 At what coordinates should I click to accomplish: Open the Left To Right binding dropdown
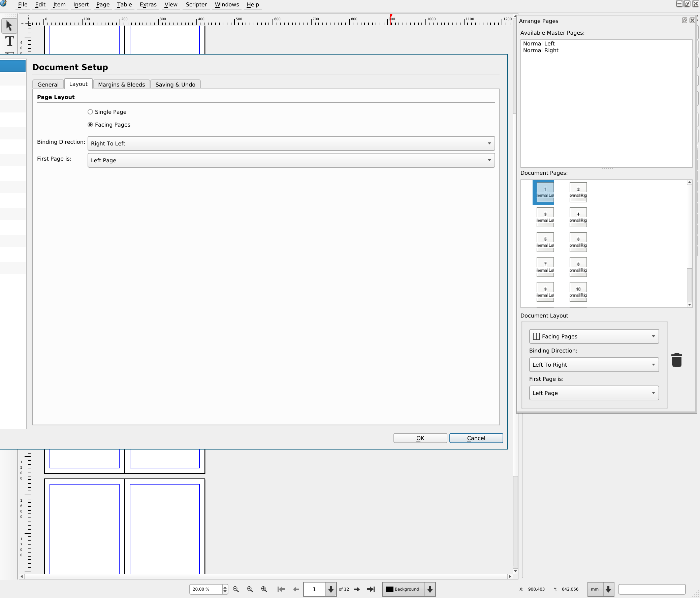coord(594,365)
